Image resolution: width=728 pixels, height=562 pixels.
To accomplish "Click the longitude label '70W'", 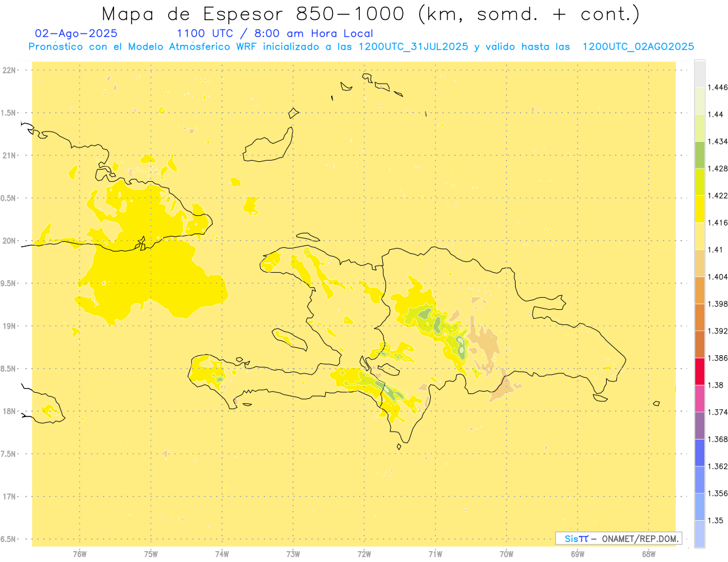I will coord(507,554).
